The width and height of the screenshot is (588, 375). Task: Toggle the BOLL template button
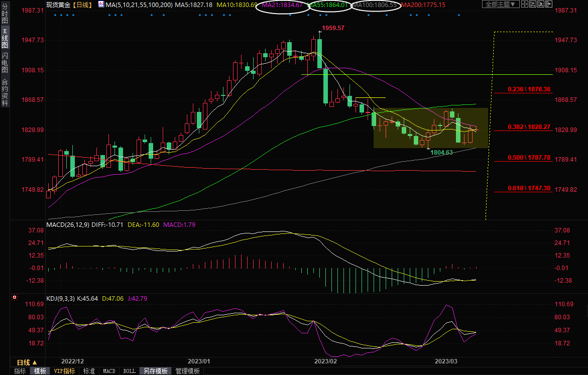click(x=129, y=371)
